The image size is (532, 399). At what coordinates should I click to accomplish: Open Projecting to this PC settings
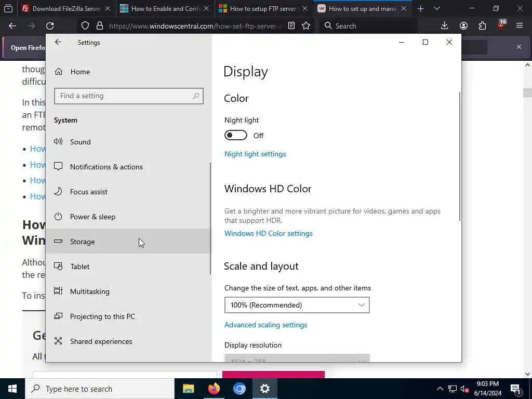(x=128, y=316)
